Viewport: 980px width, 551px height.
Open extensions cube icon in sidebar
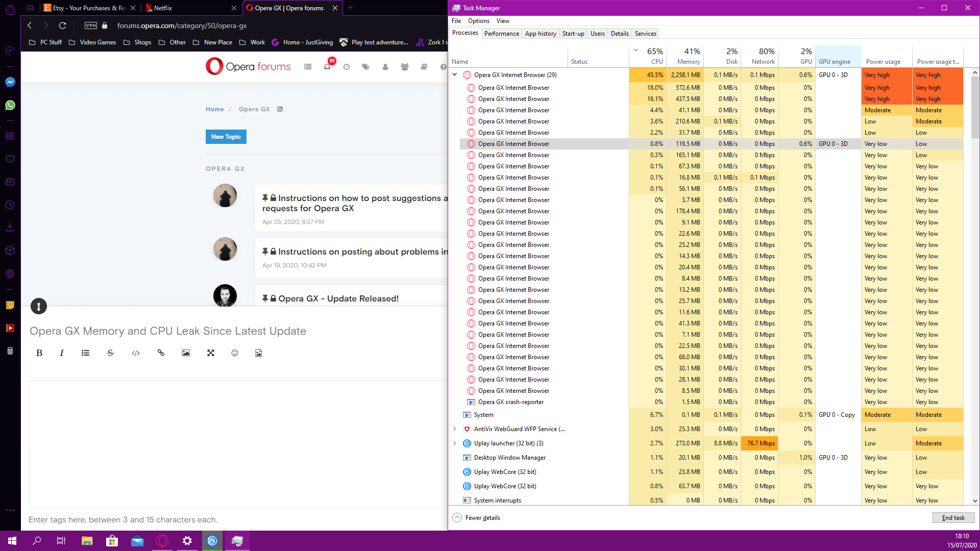tap(10, 251)
